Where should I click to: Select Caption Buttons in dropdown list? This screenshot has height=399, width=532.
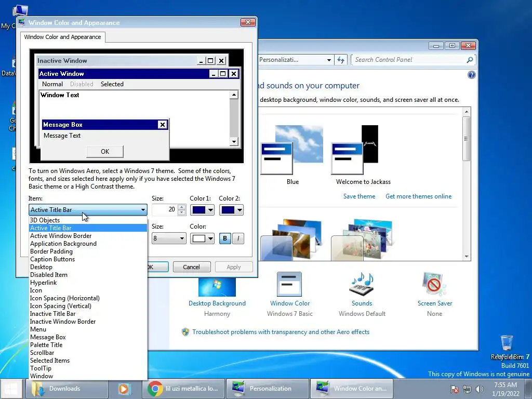pos(88,259)
